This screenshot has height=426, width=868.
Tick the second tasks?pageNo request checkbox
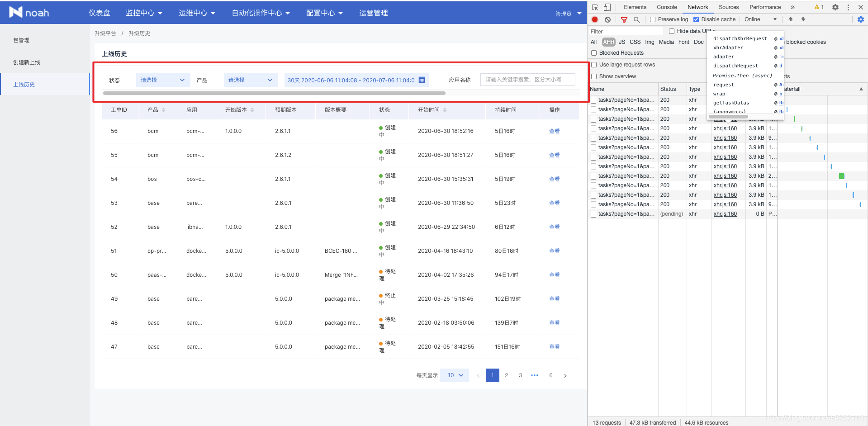click(x=593, y=109)
